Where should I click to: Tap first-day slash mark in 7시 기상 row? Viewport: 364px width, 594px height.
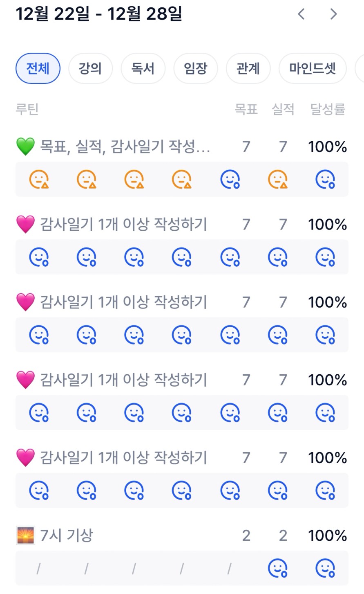pyautogui.click(x=39, y=568)
